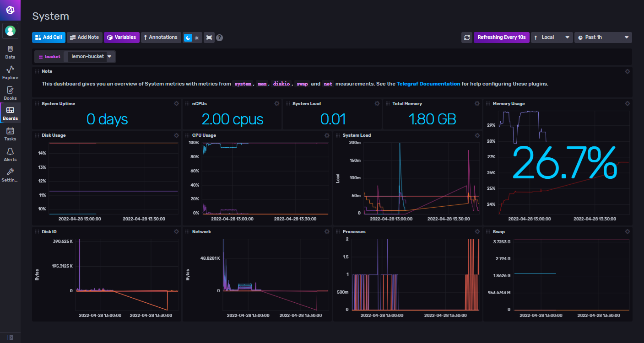Open the CPU Usage cell gear menu
The height and width of the screenshot is (343, 644).
[x=327, y=135]
